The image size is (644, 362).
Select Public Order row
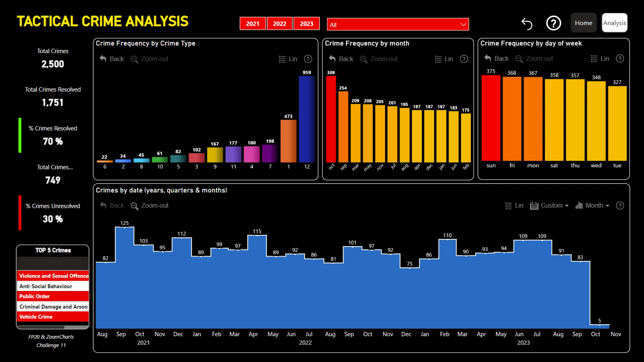coord(53,296)
